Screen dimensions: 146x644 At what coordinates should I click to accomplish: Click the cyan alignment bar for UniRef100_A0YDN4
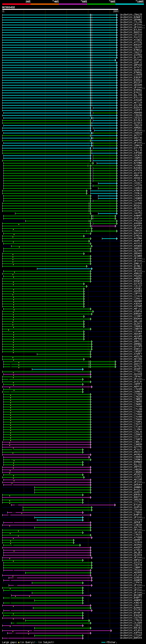pos(109,238)
